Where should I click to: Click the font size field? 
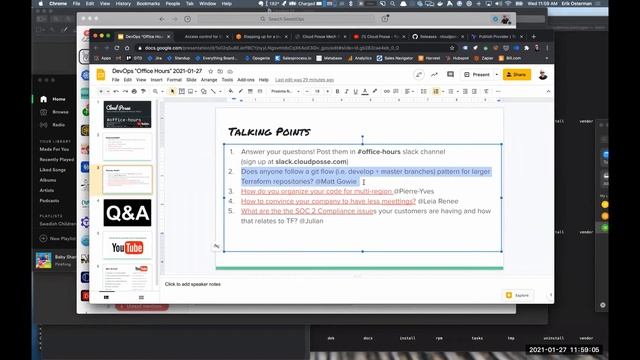317,91
